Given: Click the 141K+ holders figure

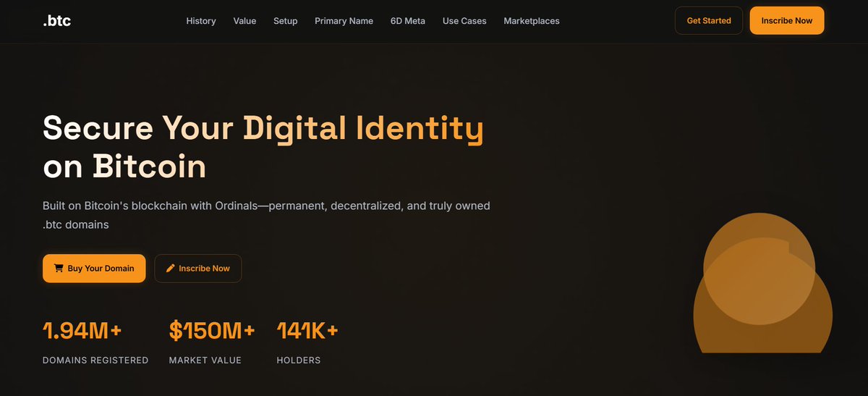Looking at the screenshot, I should 307,331.
